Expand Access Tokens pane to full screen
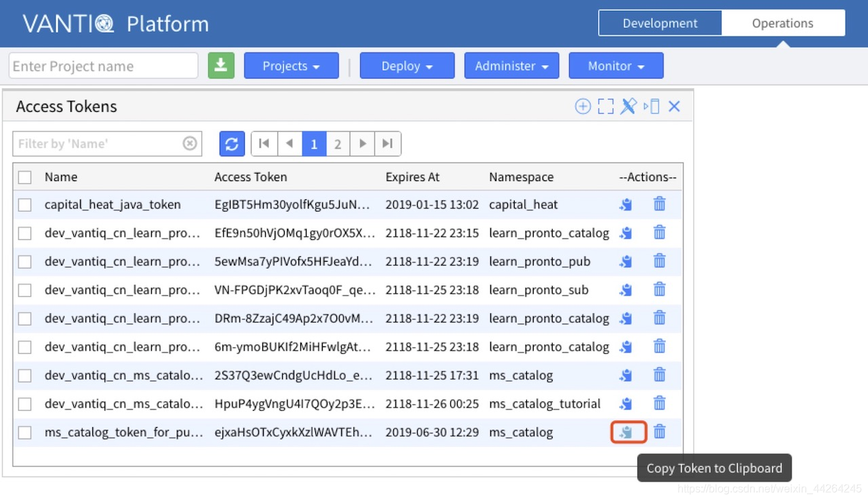 [x=606, y=106]
